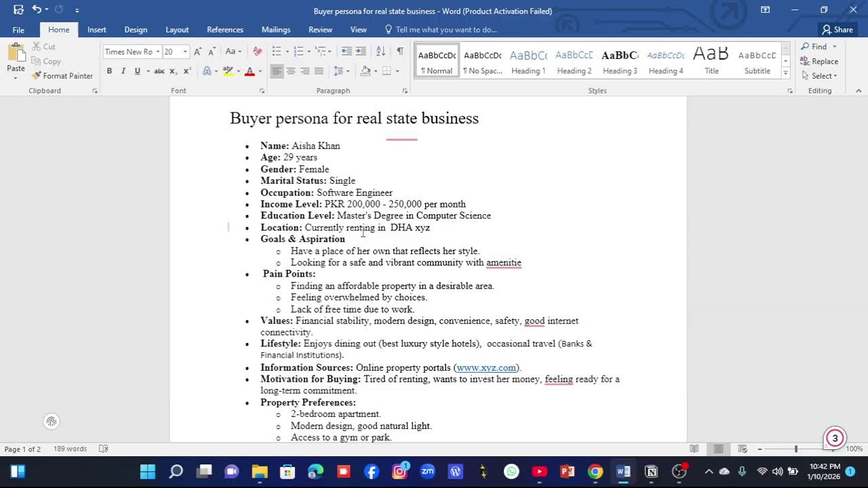The width and height of the screenshot is (868, 488).
Task: Open Paragraph dialog launcher in ribbon
Action: pyautogui.click(x=405, y=91)
